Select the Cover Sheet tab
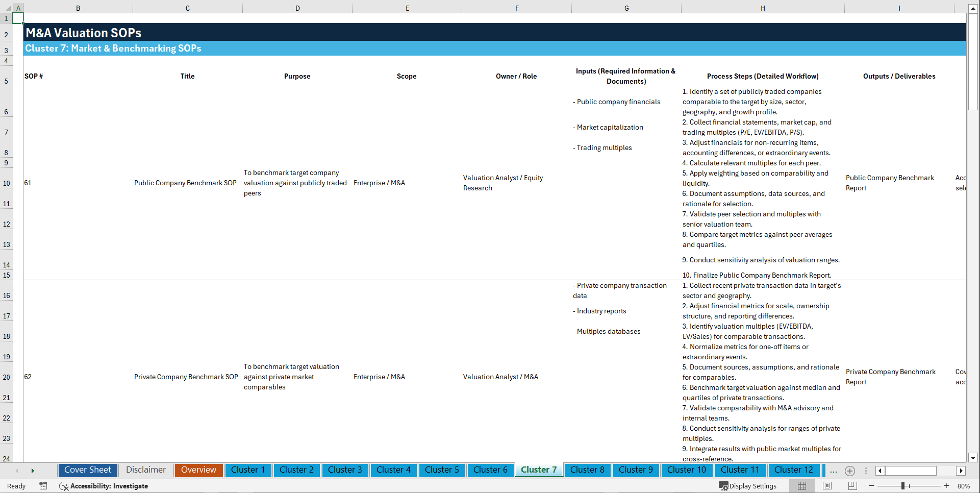The image size is (980, 493). [87, 470]
